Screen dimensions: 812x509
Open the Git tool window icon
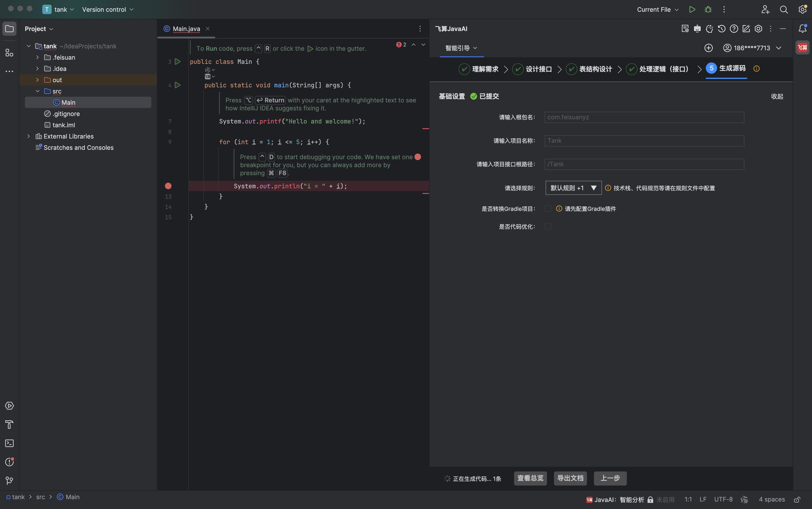[x=9, y=481]
